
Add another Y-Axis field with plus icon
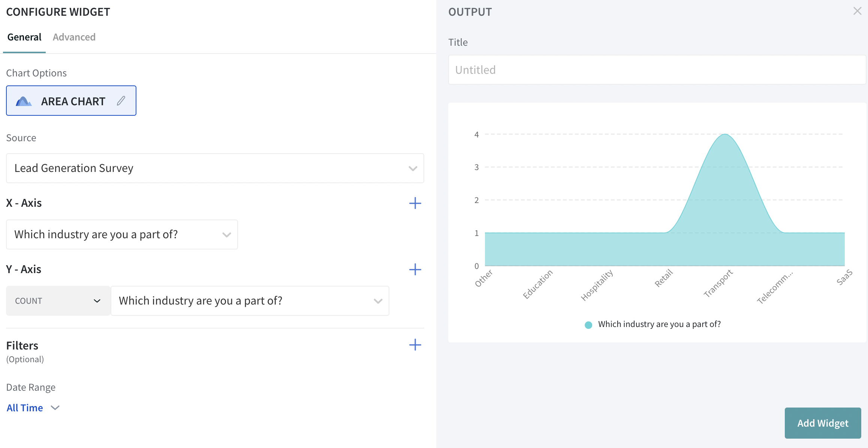tap(415, 269)
